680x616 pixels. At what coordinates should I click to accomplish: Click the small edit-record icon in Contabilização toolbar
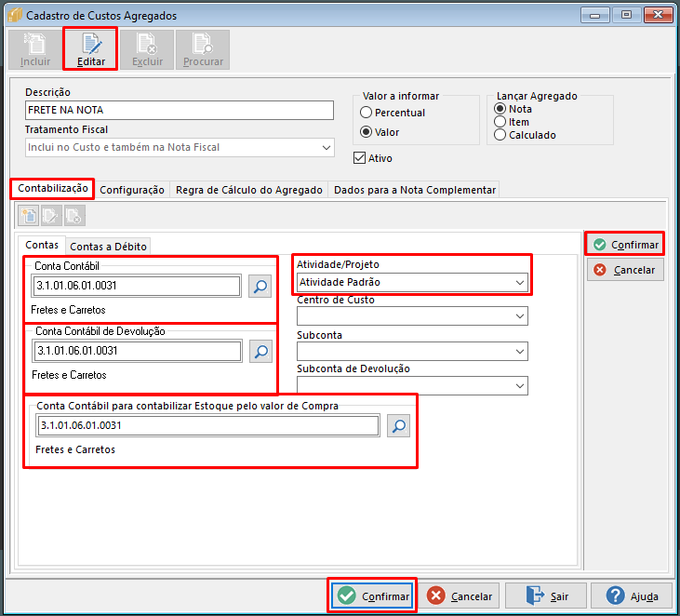(51, 216)
